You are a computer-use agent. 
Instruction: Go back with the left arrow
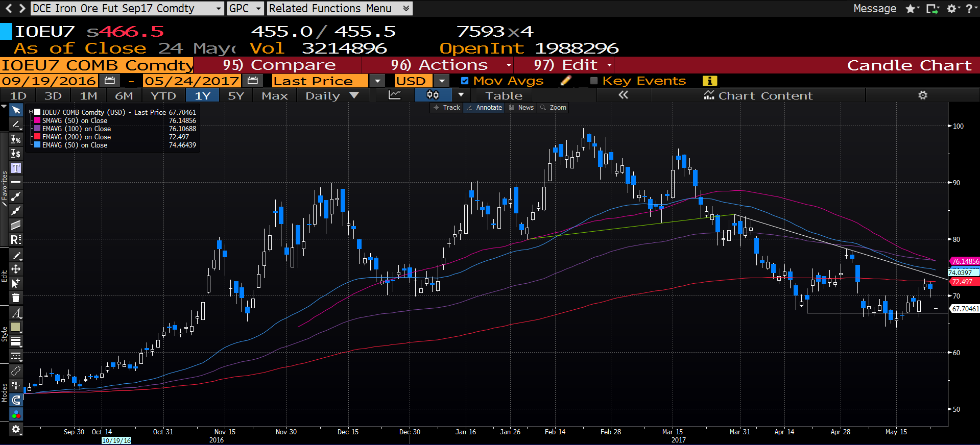[9, 9]
